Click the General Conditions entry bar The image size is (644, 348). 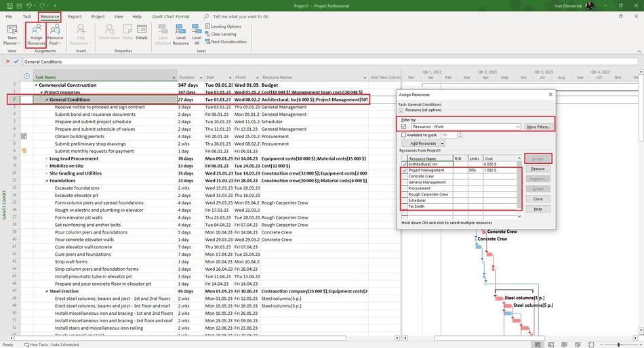(x=330, y=62)
